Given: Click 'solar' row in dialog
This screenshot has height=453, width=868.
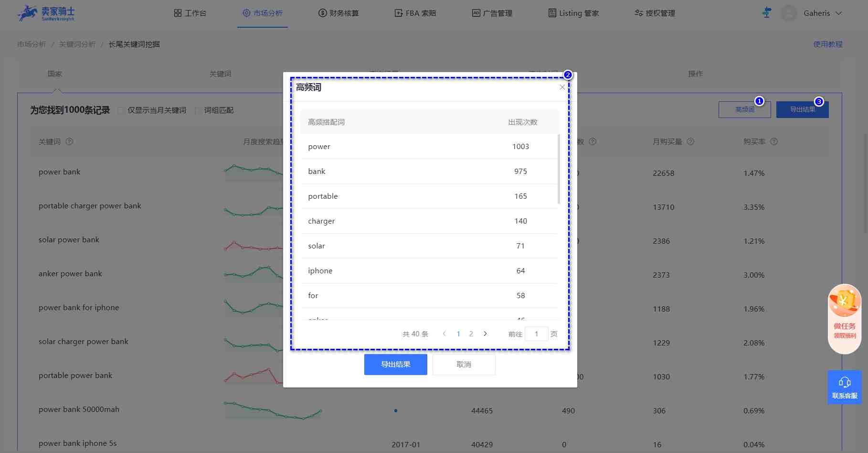Looking at the screenshot, I should 429,246.
